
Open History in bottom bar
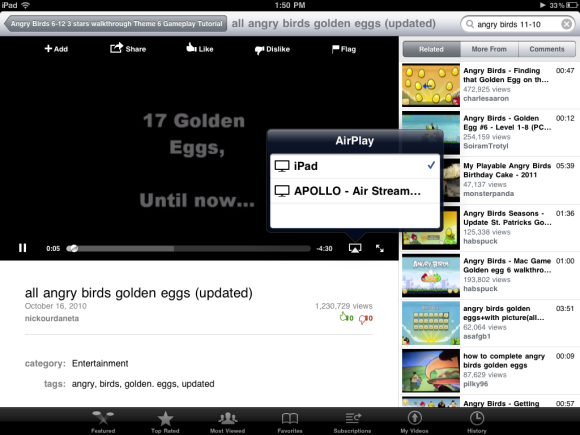(x=477, y=422)
